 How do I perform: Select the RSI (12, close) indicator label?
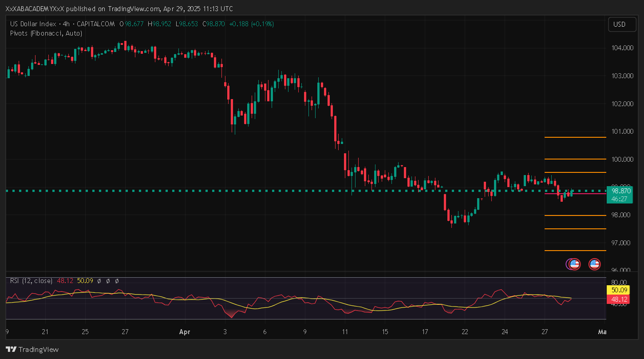tap(31, 281)
